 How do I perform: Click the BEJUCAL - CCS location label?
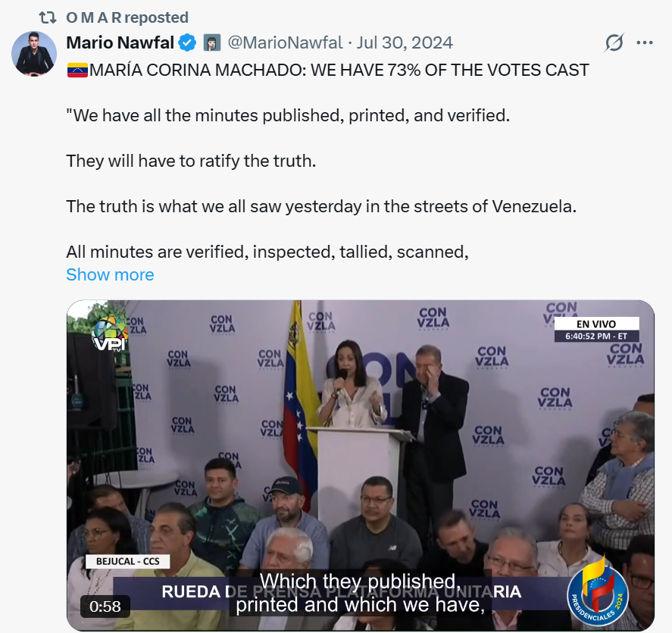(x=128, y=562)
